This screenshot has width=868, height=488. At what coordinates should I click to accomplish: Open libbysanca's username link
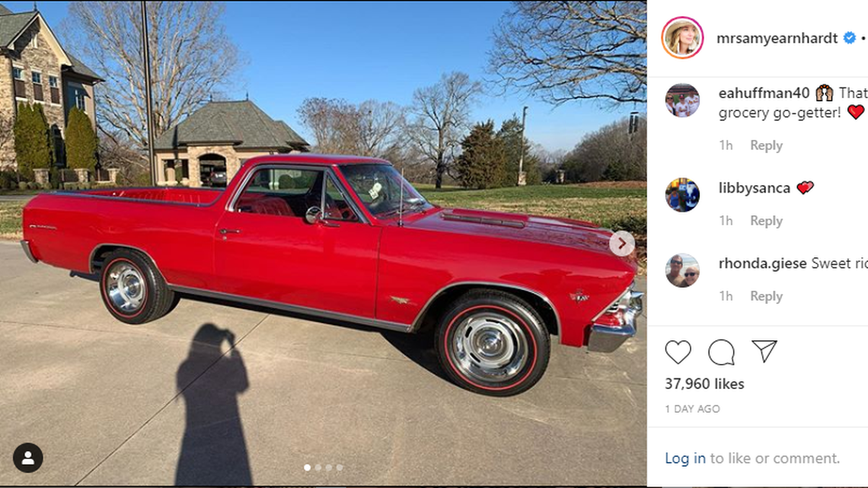point(754,188)
